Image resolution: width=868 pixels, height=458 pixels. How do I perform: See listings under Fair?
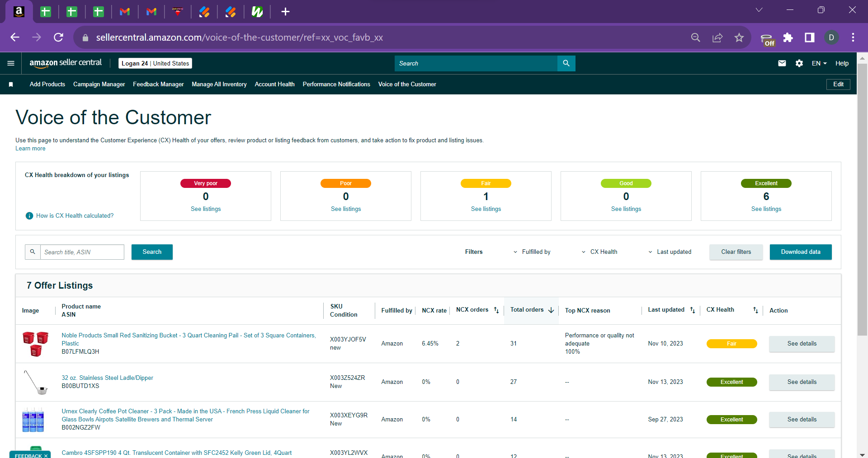(486, 209)
